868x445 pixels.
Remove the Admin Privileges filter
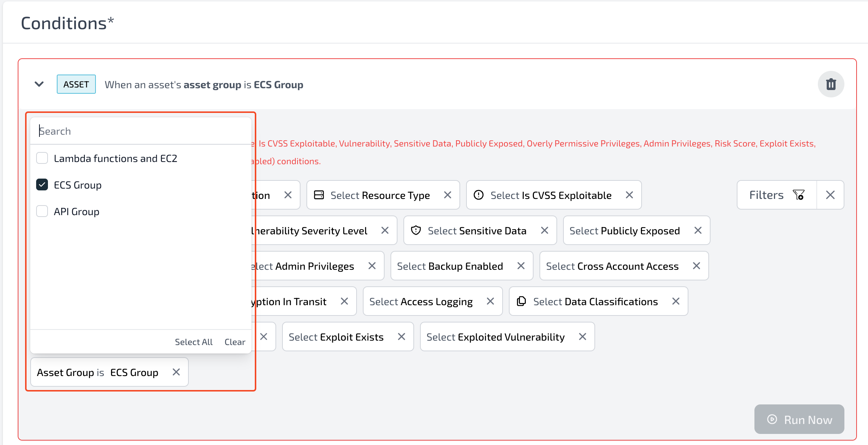(x=372, y=266)
